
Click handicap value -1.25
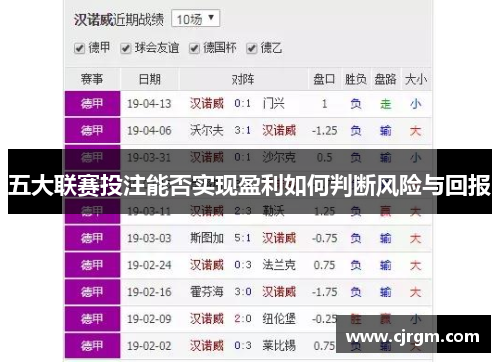[325, 131]
